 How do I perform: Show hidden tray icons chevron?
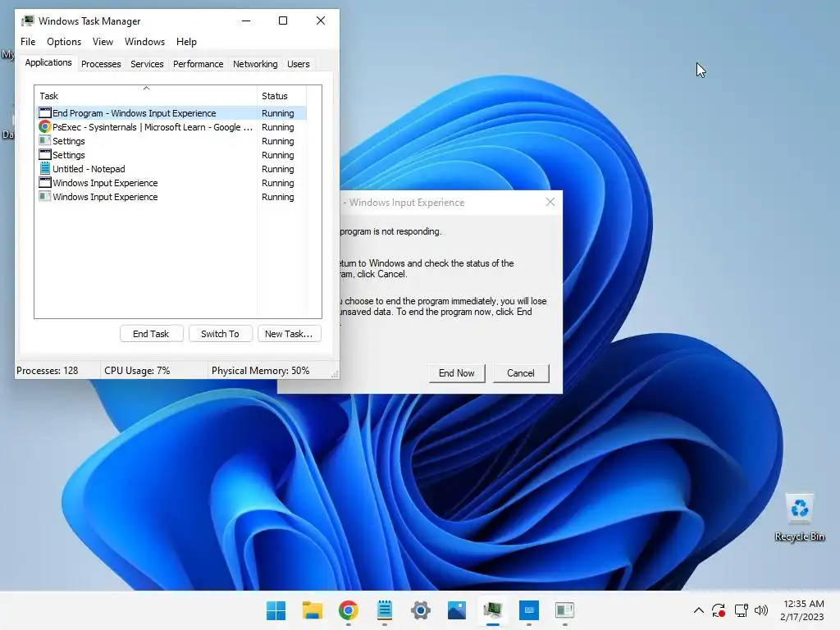point(699,610)
